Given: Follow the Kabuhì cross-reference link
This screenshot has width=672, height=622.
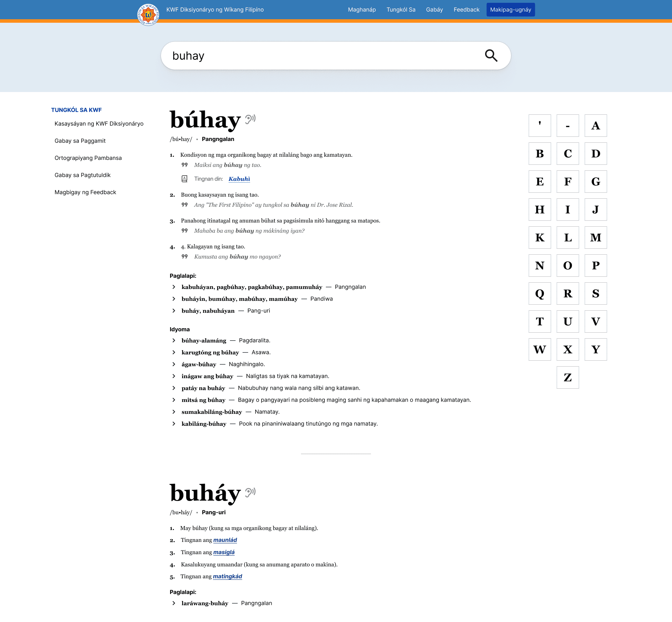Looking at the screenshot, I should [239, 179].
